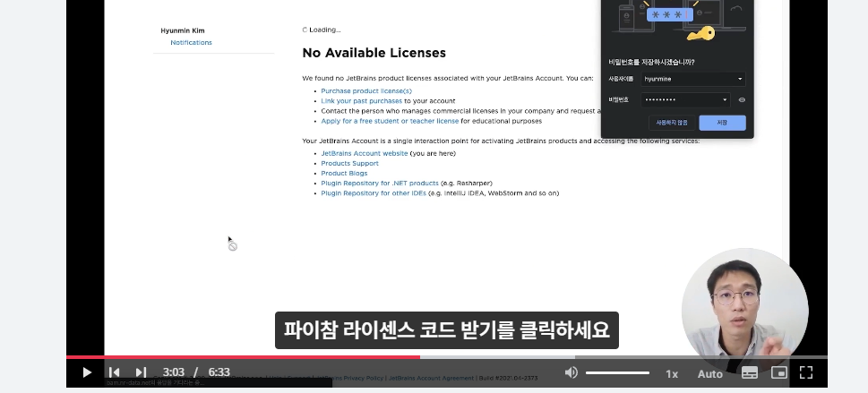Click the 저장 save password button

pos(722,123)
